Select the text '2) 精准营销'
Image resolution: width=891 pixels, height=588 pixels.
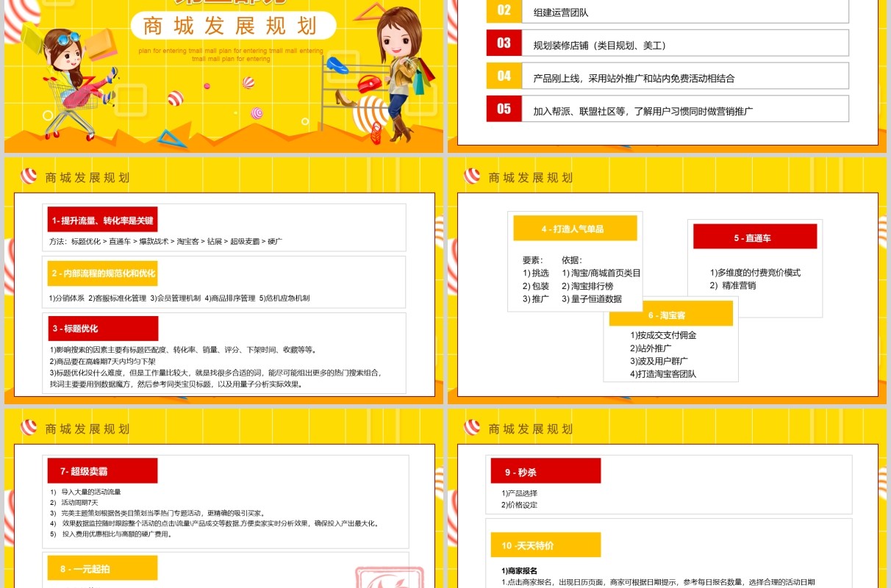[x=732, y=285]
